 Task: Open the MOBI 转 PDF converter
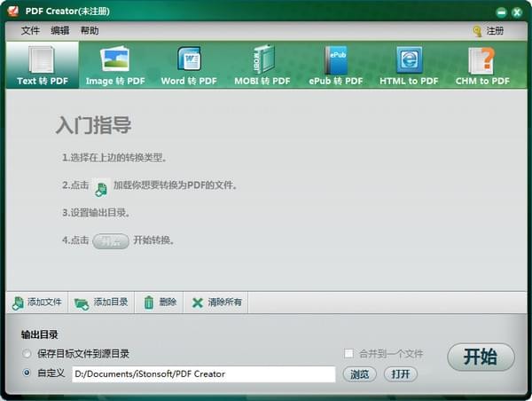tap(262, 65)
